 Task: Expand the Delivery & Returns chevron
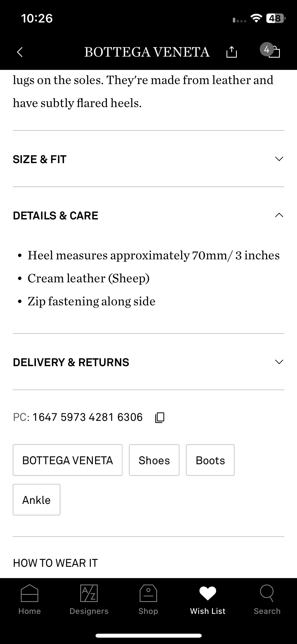(279, 362)
